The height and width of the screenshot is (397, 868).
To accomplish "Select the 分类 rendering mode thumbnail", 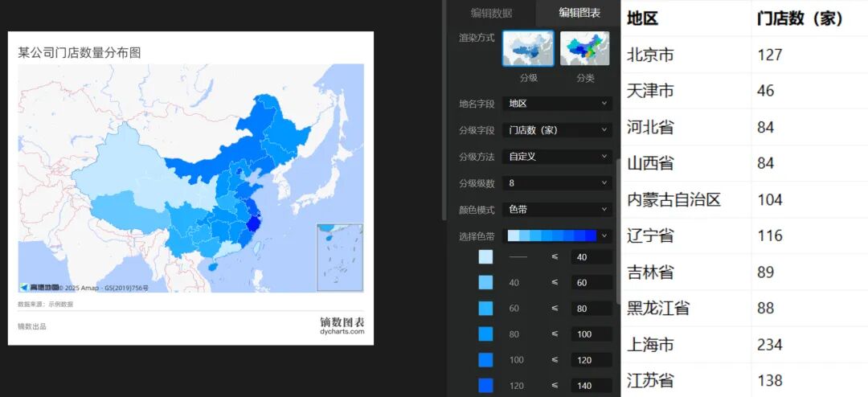I will [585, 48].
